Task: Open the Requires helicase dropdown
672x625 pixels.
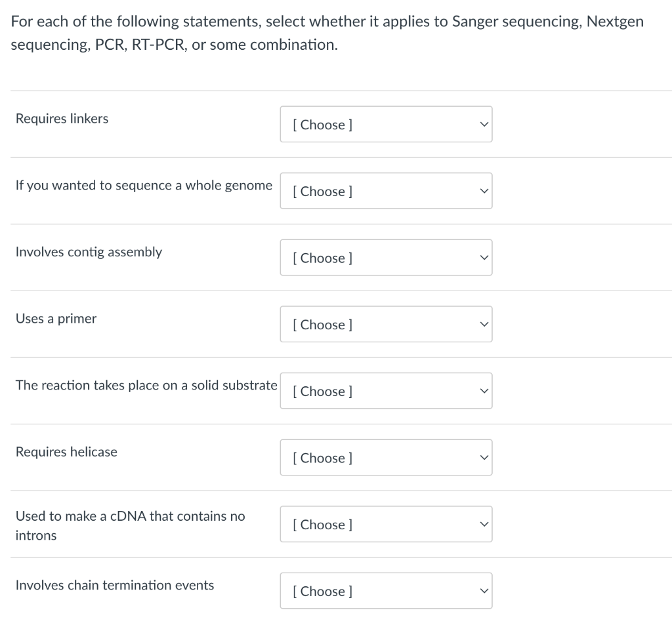Action: click(385, 458)
